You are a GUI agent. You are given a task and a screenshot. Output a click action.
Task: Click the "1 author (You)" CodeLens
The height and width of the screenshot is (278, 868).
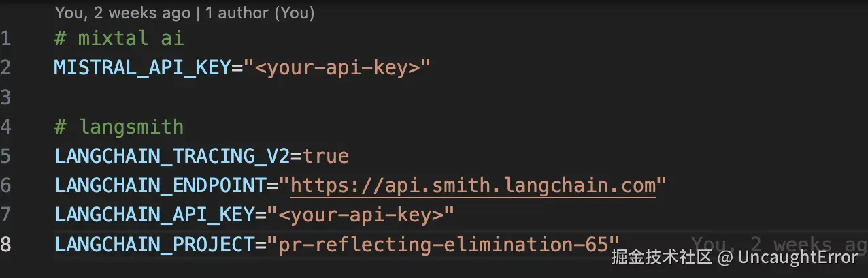pyautogui.click(x=261, y=12)
